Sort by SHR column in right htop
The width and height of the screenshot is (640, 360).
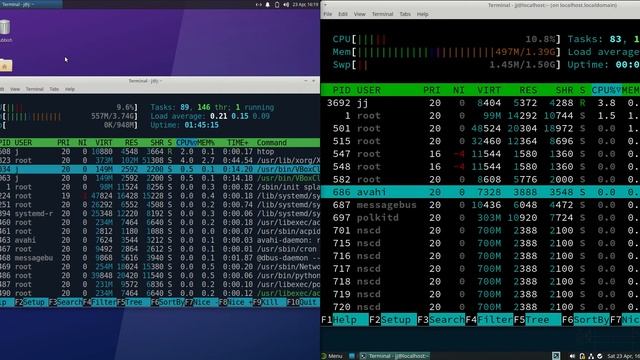564,90
